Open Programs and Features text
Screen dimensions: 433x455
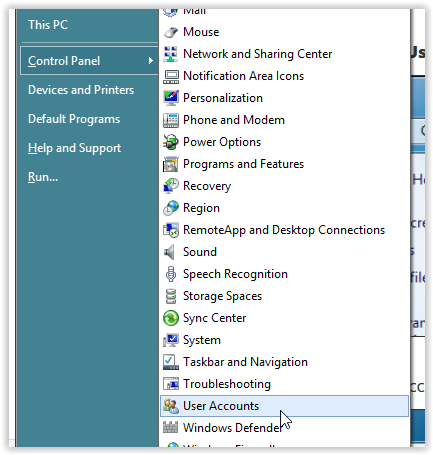(x=244, y=164)
